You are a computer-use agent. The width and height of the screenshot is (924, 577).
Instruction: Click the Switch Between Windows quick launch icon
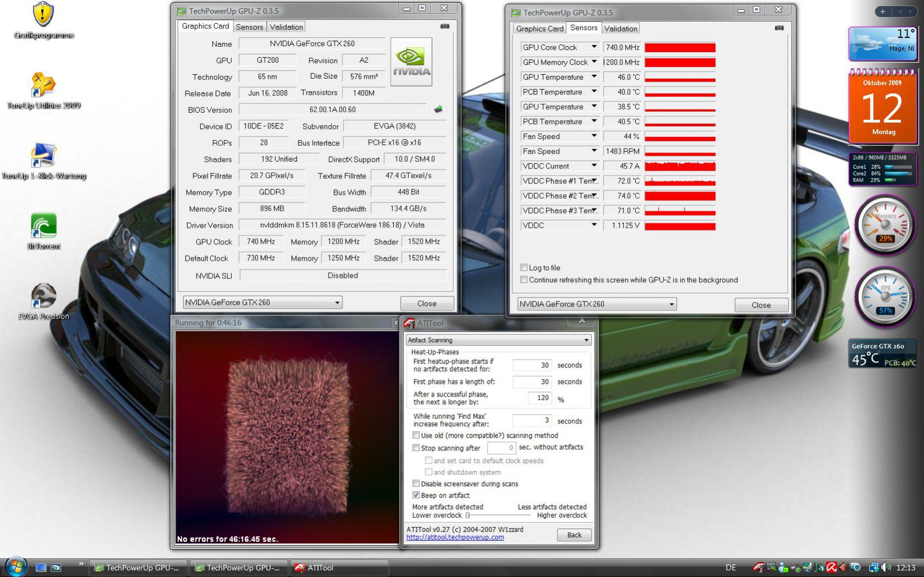click(56, 567)
